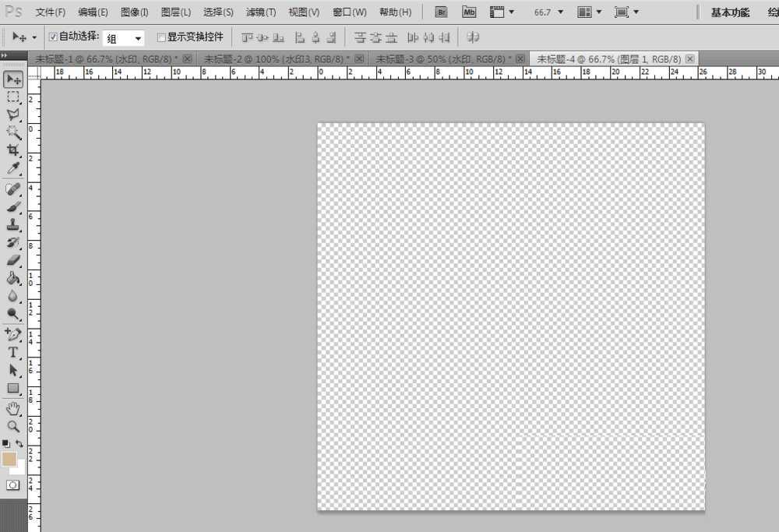Screen dimensions: 779x532
Task: Open the Move tool preset picker arrow
Action: (34, 37)
